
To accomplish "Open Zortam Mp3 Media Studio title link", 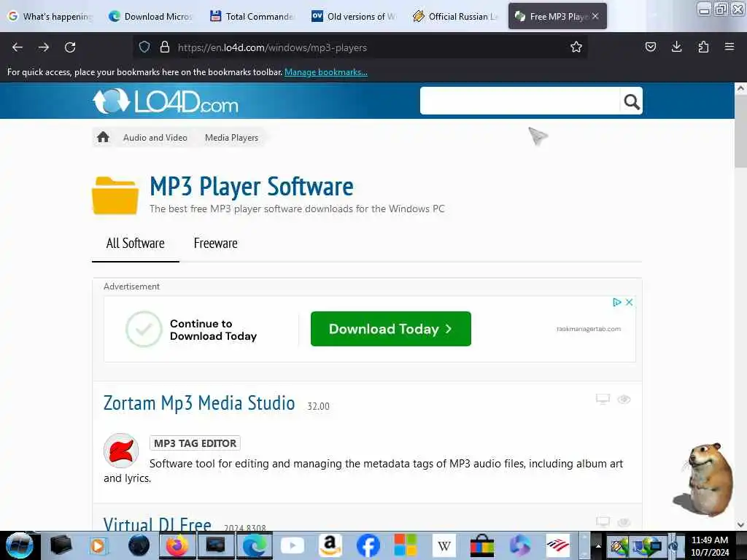I will click(x=199, y=402).
